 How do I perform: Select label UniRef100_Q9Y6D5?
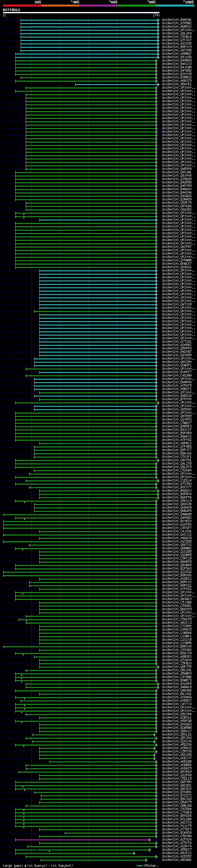click(176, 355)
